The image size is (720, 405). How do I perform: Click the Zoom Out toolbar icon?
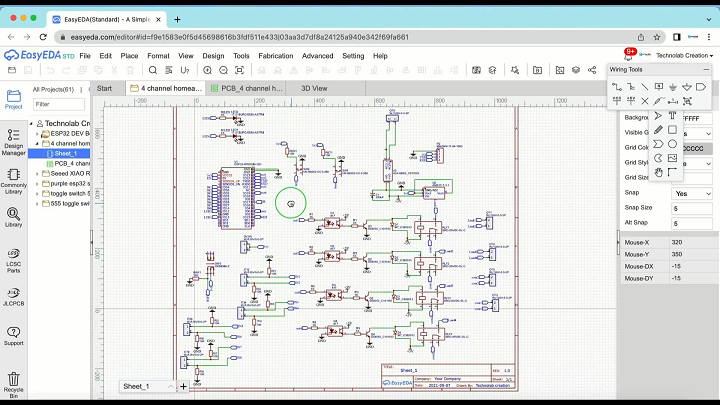223,70
